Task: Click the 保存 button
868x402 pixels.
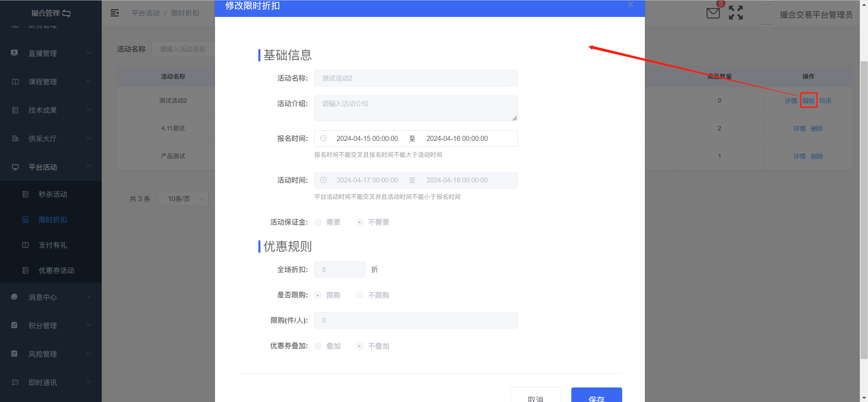Action: click(596, 395)
